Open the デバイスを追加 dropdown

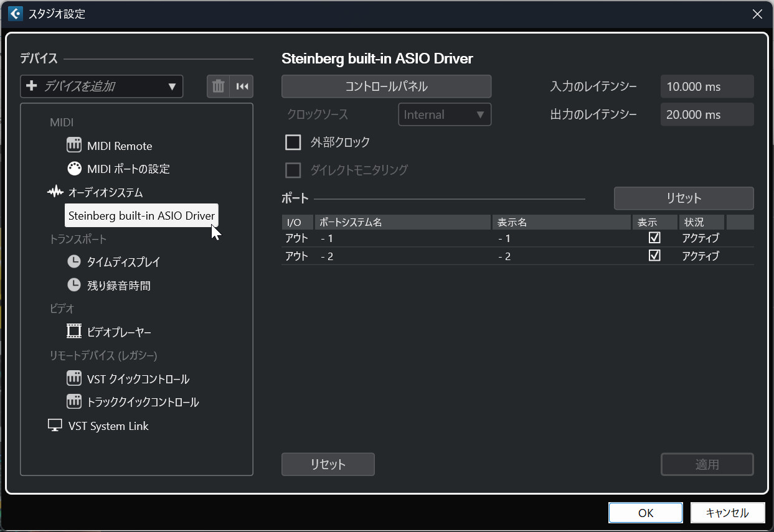(x=101, y=86)
